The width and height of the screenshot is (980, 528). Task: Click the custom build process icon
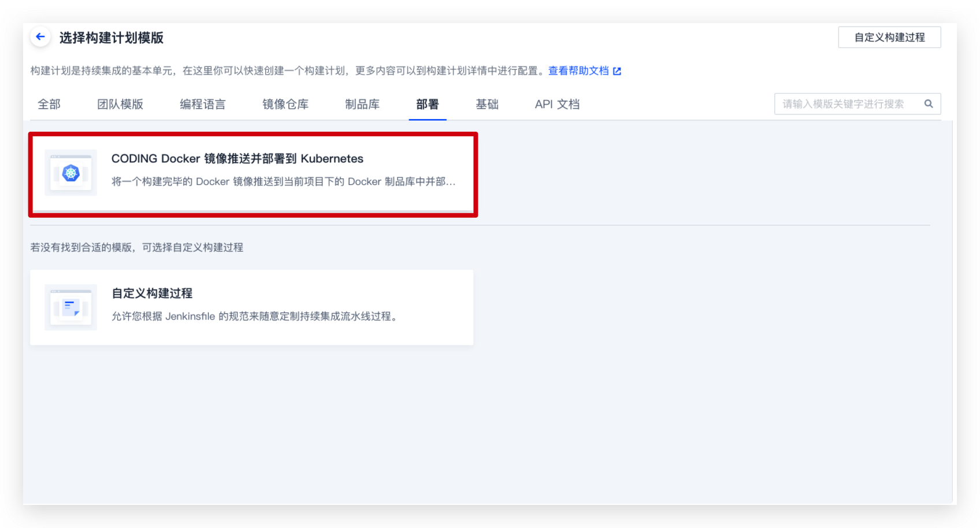pyautogui.click(x=70, y=307)
